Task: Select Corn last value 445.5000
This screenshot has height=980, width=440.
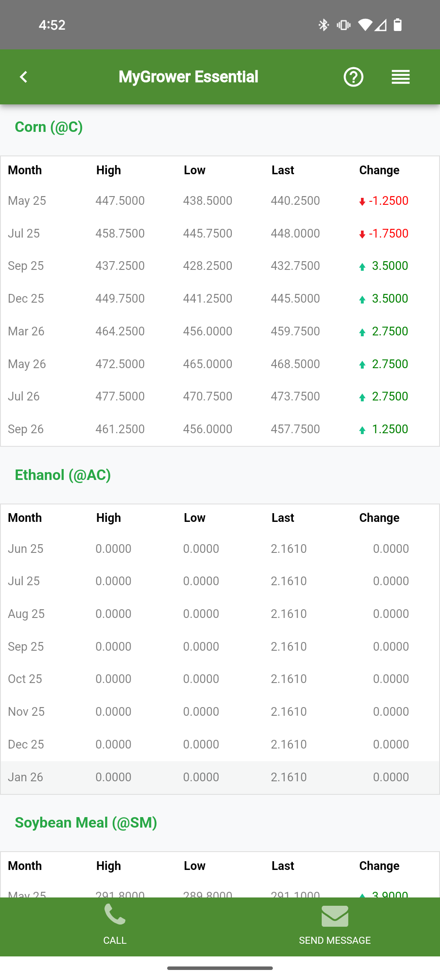Action: pos(296,298)
